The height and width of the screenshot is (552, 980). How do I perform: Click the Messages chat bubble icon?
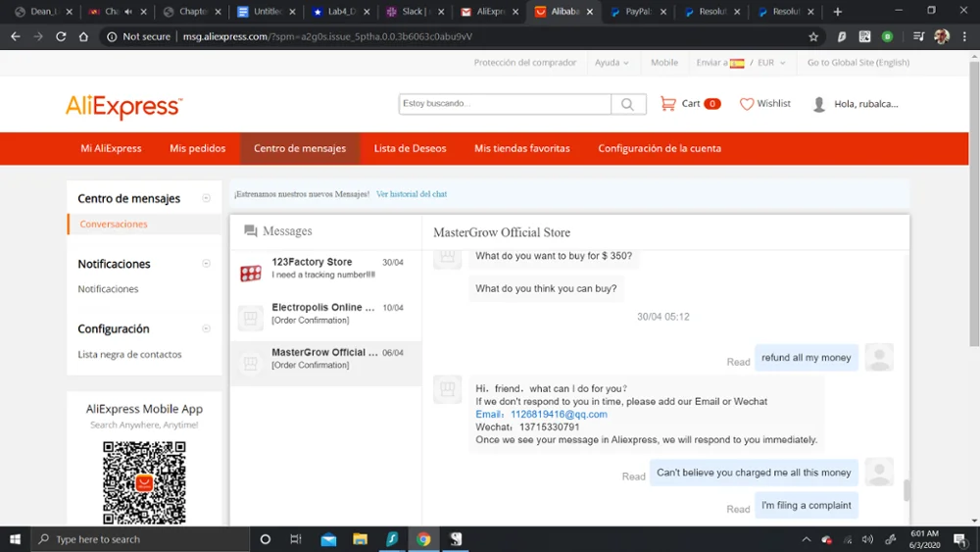251,230
